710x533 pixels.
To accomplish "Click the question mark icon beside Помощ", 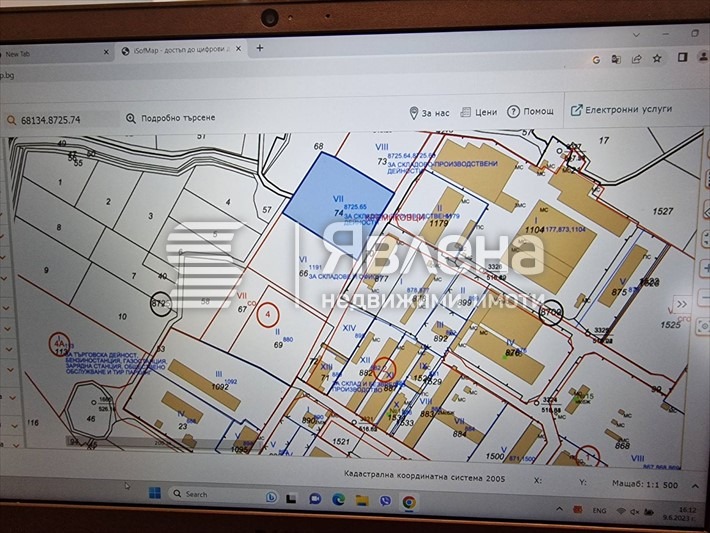I will (513, 111).
